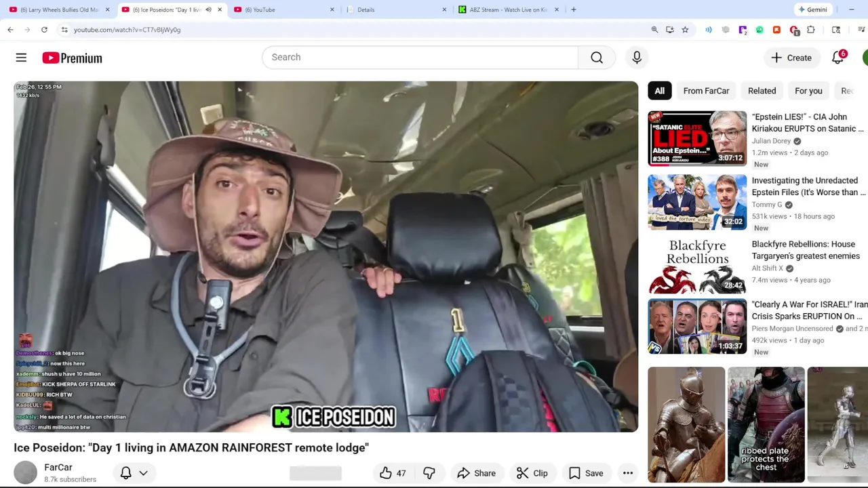Open the Extensions puzzle-piece menu

click(x=811, y=30)
